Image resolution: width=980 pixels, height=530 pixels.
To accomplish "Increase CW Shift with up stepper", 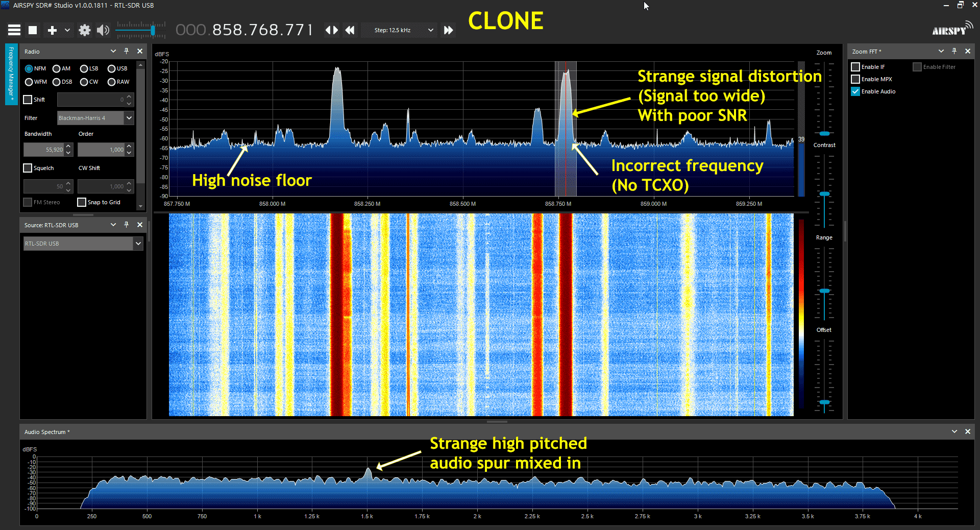I will (129, 183).
